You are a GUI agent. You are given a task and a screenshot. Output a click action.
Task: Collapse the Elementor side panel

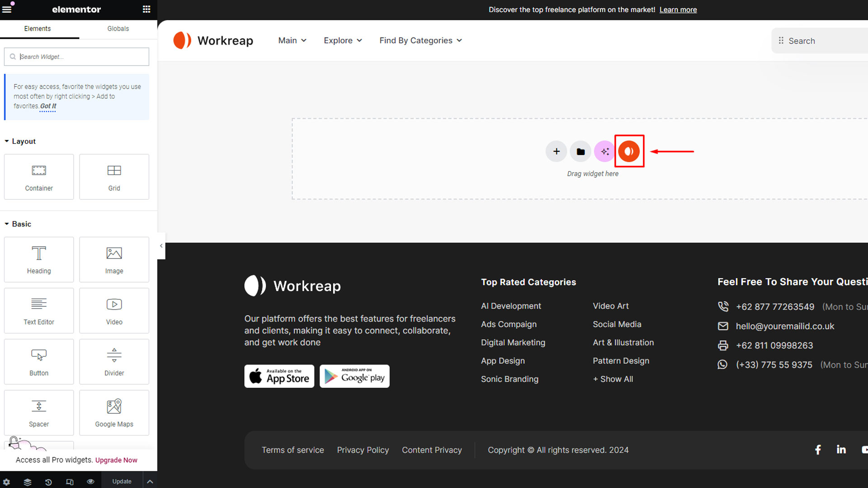coord(161,246)
